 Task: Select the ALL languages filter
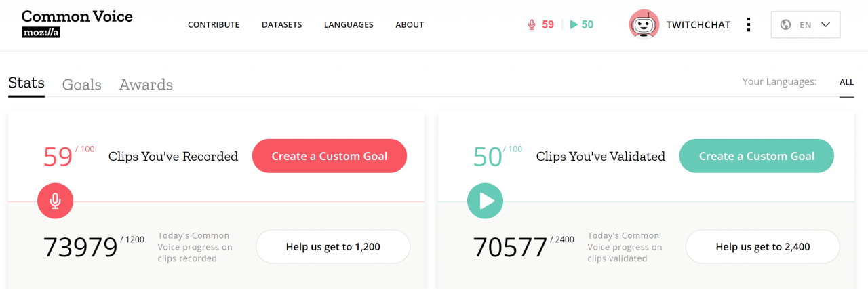click(847, 82)
